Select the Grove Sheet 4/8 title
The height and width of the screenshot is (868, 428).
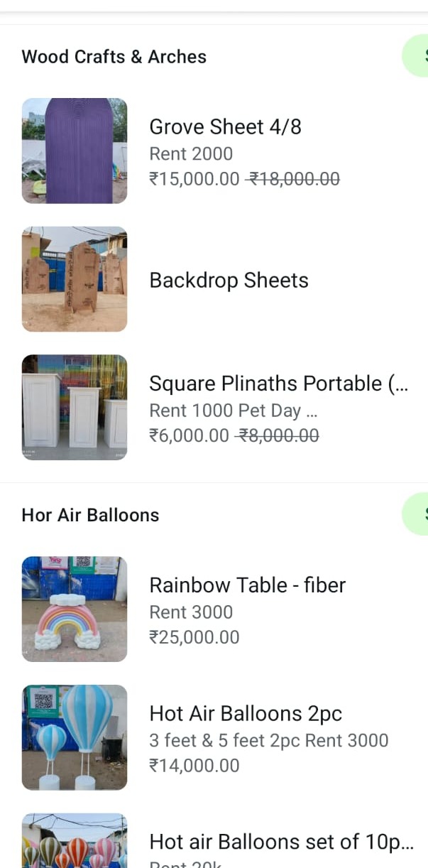[x=225, y=127]
